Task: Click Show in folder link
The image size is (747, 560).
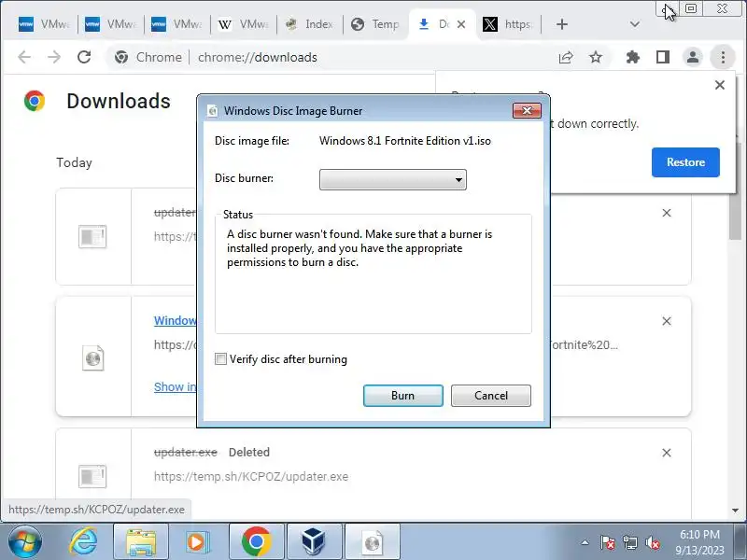Action: tap(175, 386)
